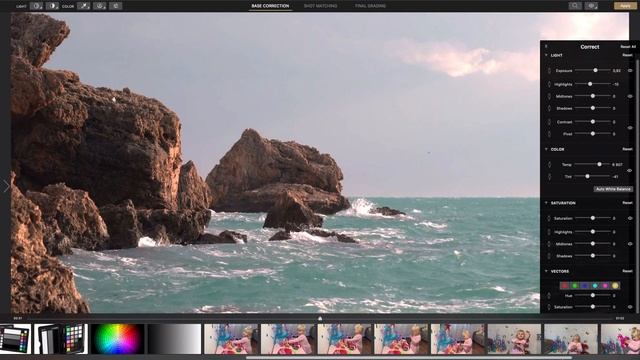Toggle eye visibility for Color Temp and Tint
Image resolution: width=640 pixels, height=360 pixels.
[x=630, y=171]
